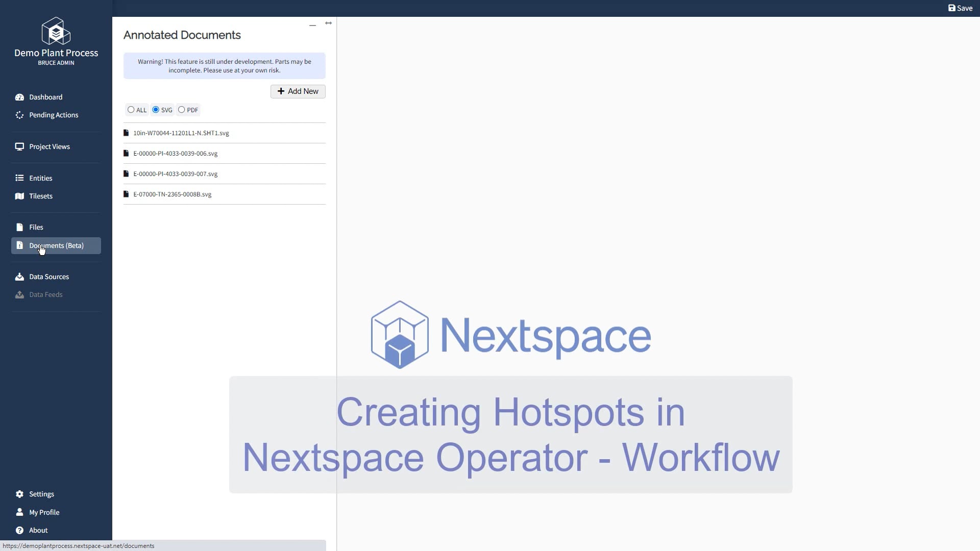Click the Files document icon
The image size is (980, 551).
coord(19,227)
